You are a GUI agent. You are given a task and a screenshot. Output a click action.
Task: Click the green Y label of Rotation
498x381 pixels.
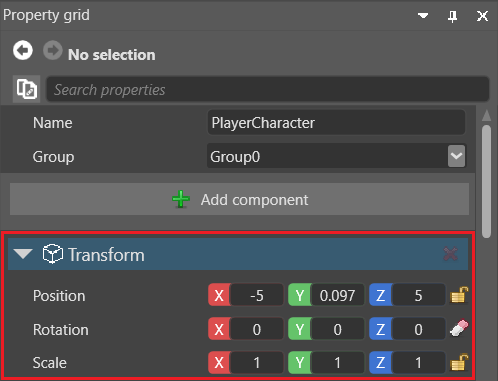[x=300, y=329]
